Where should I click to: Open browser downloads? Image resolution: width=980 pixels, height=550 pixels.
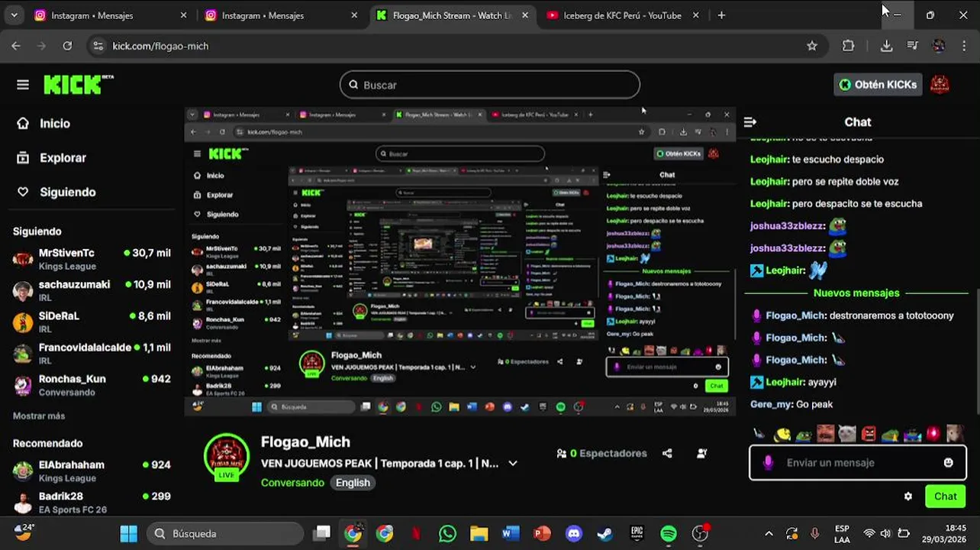[x=886, y=46]
